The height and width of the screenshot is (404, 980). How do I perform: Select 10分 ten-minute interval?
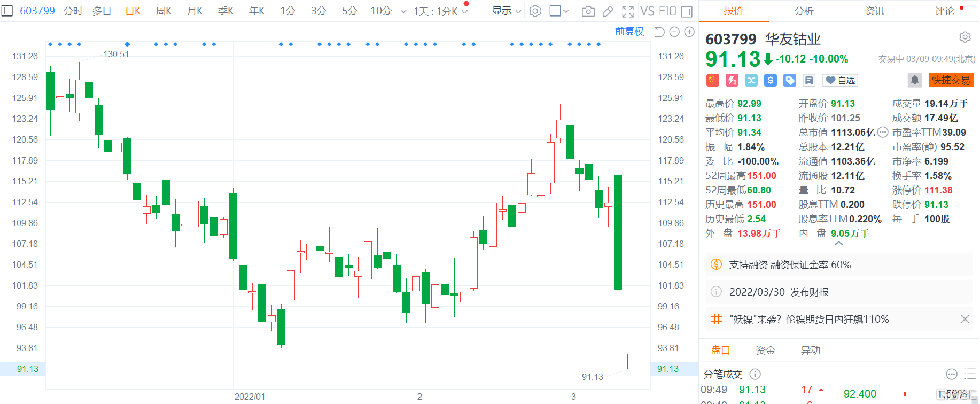[x=381, y=11]
